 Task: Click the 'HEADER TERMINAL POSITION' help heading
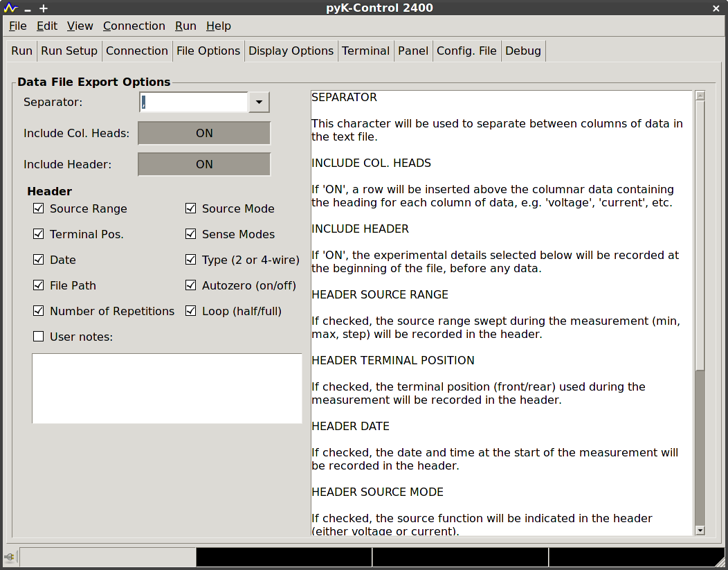coord(393,360)
